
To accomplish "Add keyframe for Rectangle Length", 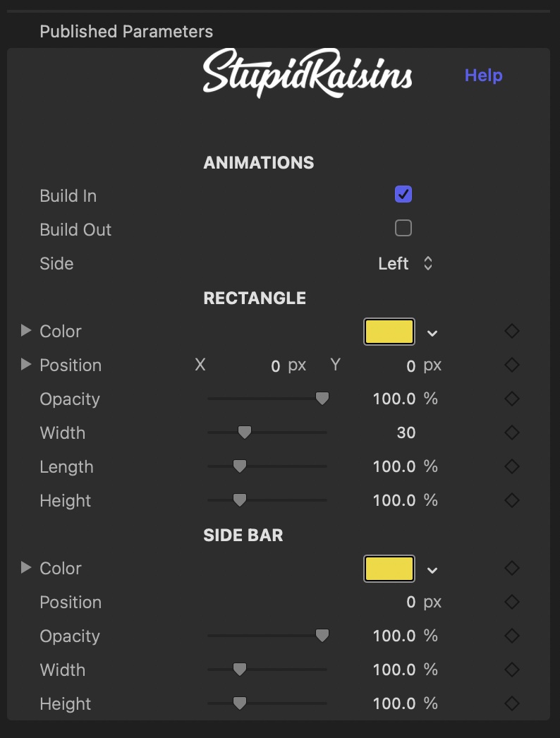I will 511,466.
